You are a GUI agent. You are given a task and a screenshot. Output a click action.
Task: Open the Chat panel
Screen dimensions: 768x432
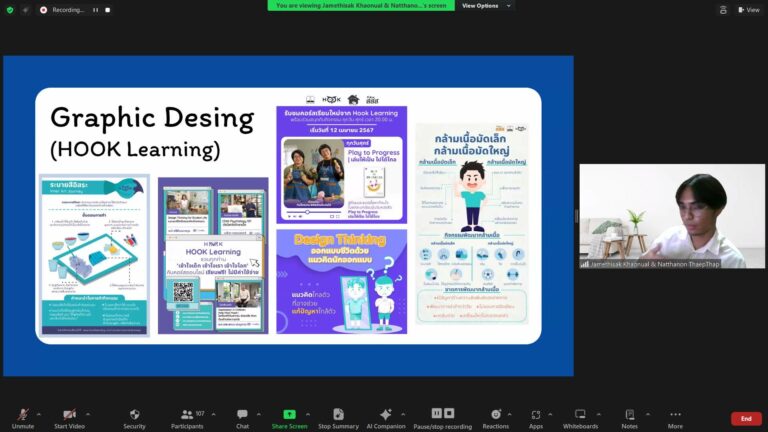242,419
